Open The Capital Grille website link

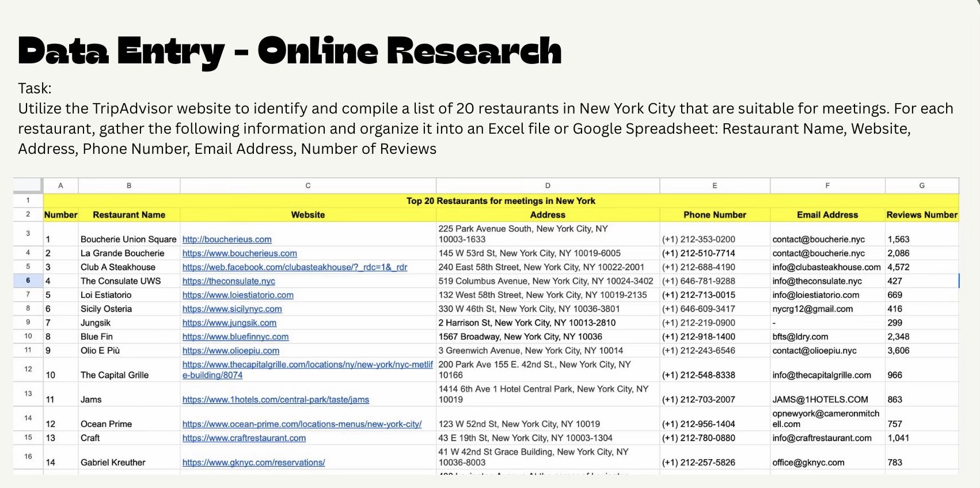pos(307,370)
